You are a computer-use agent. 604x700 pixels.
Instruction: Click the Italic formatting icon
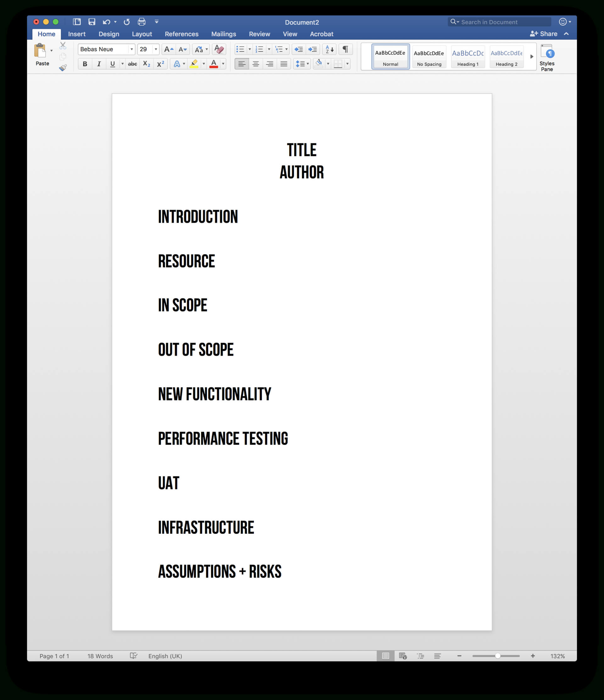(97, 64)
